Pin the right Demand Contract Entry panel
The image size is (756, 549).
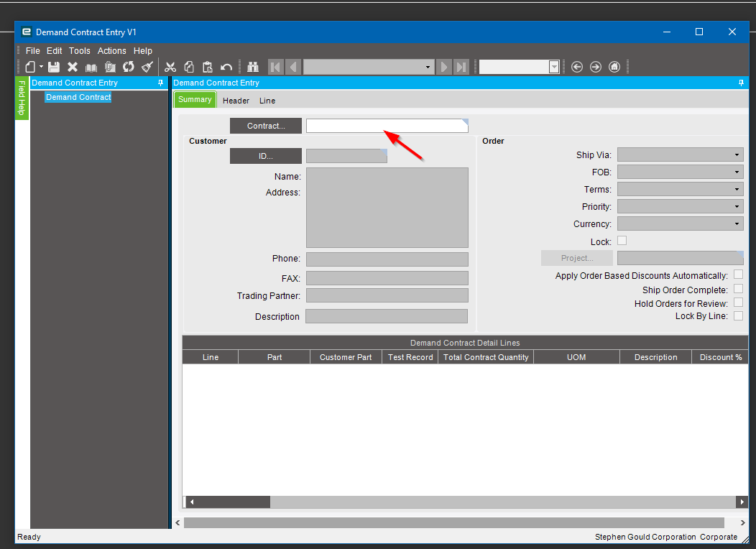click(x=741, y=83)
